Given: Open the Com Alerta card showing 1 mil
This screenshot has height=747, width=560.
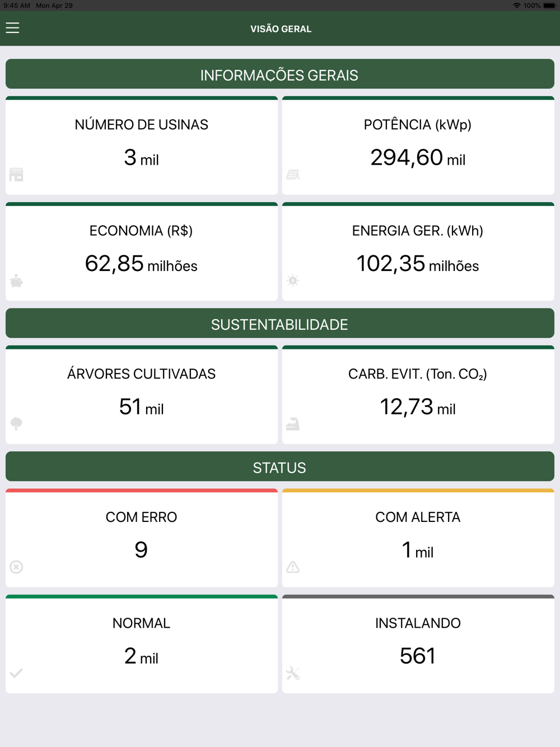Looking at the screenshot, I should (418, 538).
